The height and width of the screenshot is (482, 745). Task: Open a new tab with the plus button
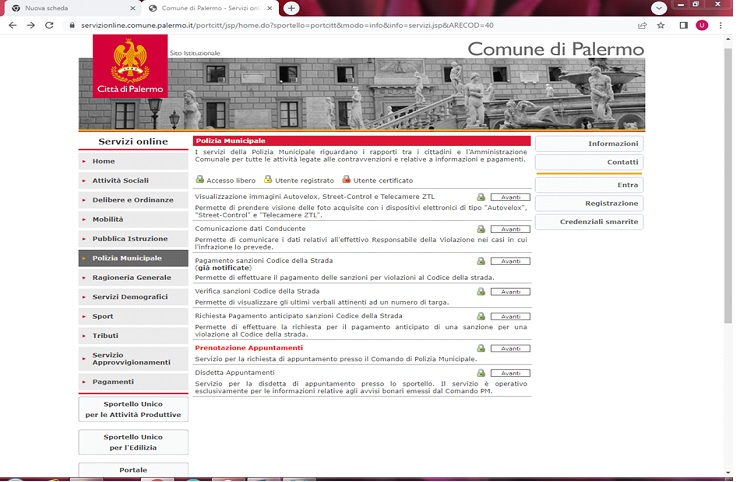[x=291, y=8]
